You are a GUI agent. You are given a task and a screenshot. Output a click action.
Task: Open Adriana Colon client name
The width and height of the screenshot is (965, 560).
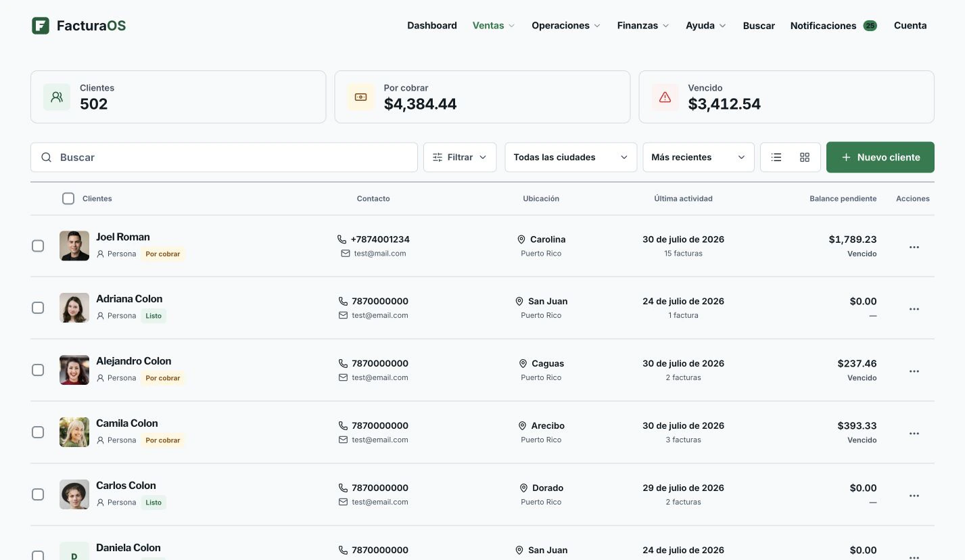coord(129,299)
